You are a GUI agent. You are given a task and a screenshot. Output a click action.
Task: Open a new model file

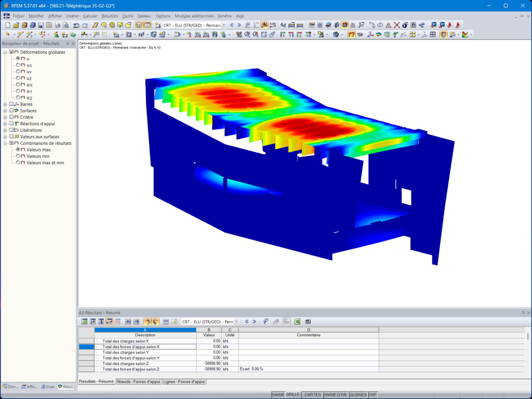(x=7, y=25)
